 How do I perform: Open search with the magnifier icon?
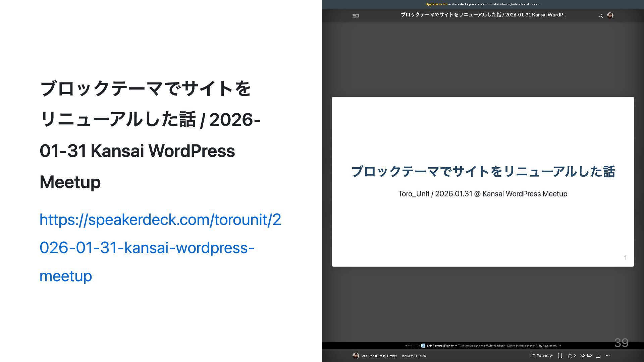click(600, 15)
